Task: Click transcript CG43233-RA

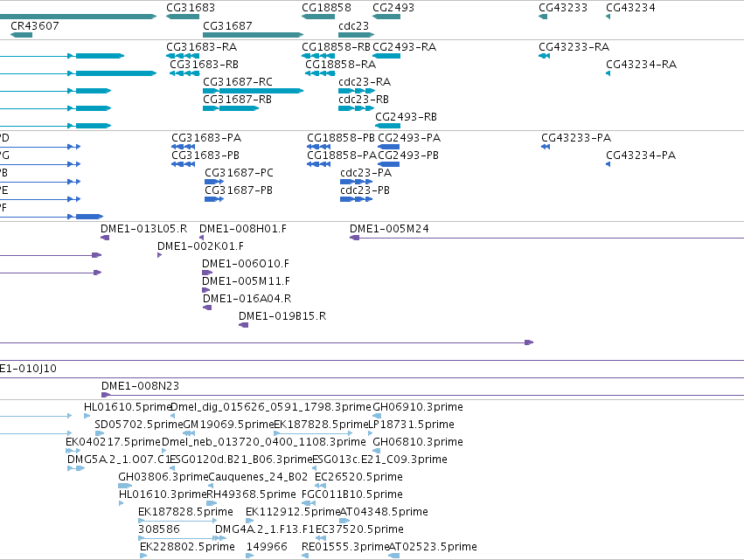Action: [x=545, y=56]
